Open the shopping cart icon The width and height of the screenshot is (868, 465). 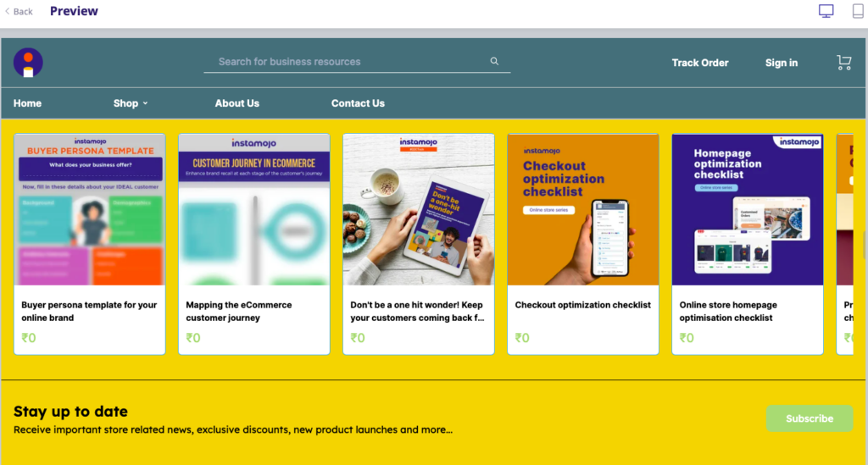pos(843,63)
